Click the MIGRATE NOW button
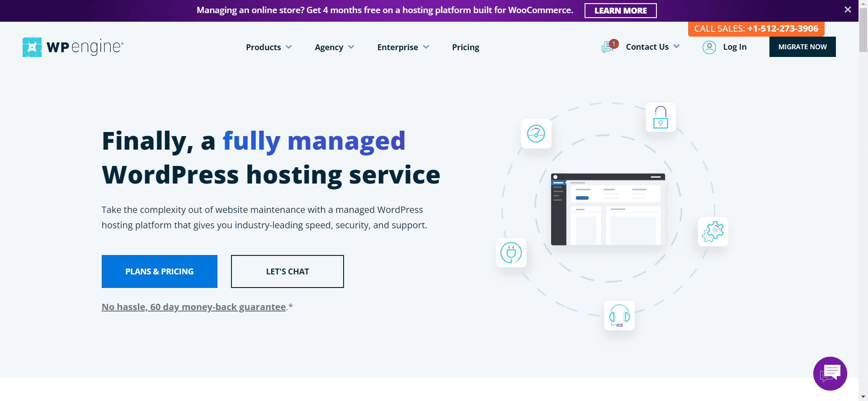The image size is (868, 401). (802, 47)
